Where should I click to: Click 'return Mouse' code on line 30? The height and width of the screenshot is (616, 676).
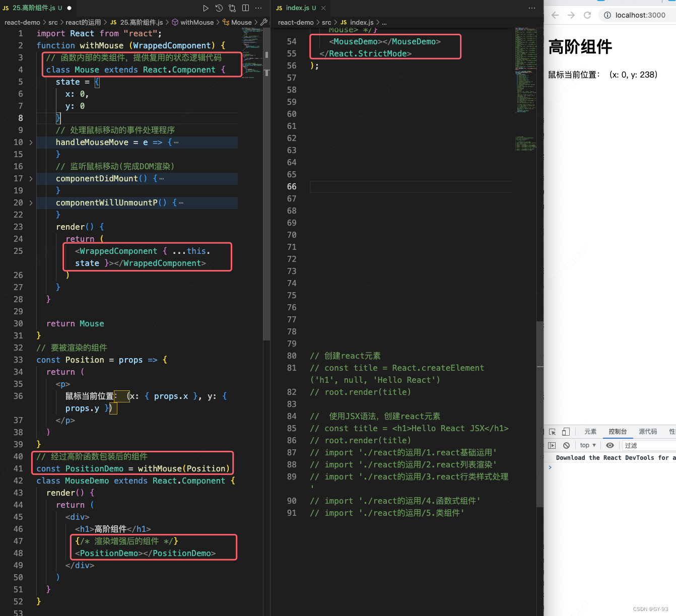point(75,324)
